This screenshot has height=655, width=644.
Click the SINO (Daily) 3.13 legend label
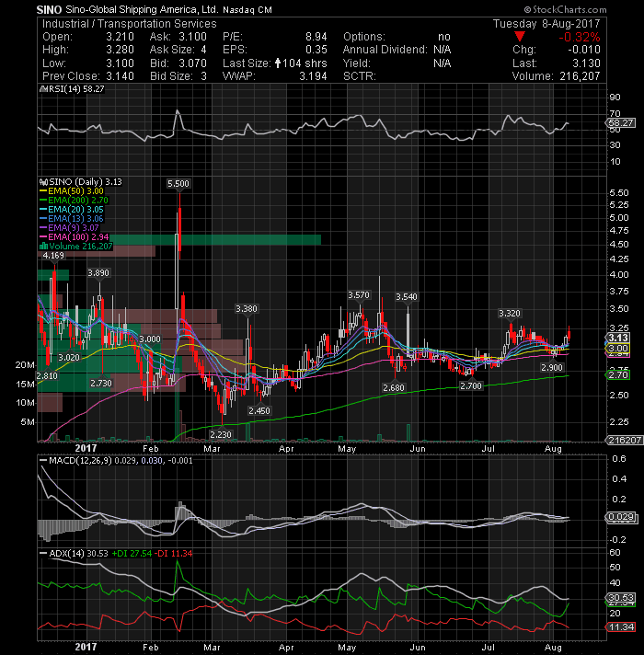(81, 182)
